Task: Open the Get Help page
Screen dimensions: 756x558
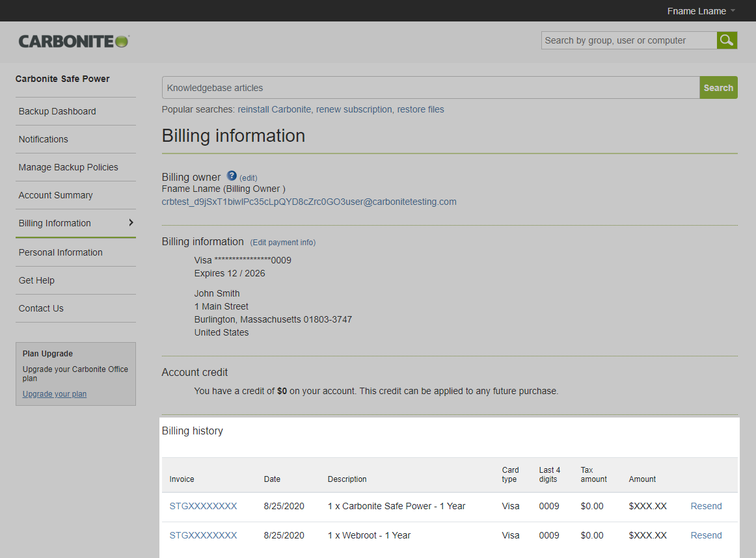Action: click(36, 280)
